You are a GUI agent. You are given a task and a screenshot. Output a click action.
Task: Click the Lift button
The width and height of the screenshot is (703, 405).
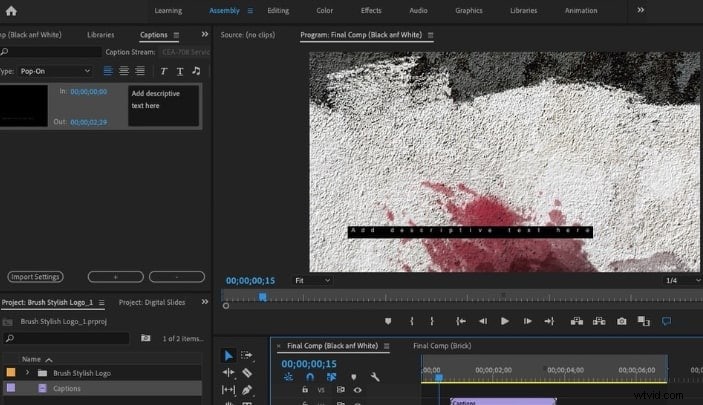(577, 321)
